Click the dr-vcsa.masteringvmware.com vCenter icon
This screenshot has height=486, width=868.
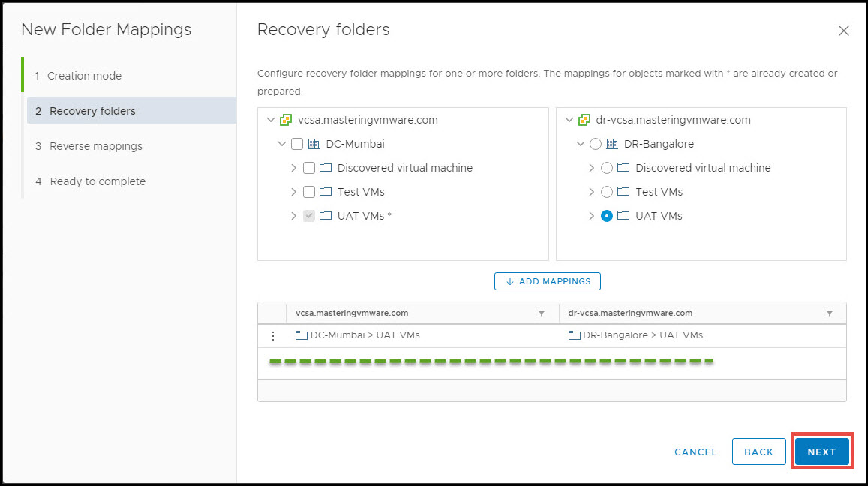click(584, 120)
